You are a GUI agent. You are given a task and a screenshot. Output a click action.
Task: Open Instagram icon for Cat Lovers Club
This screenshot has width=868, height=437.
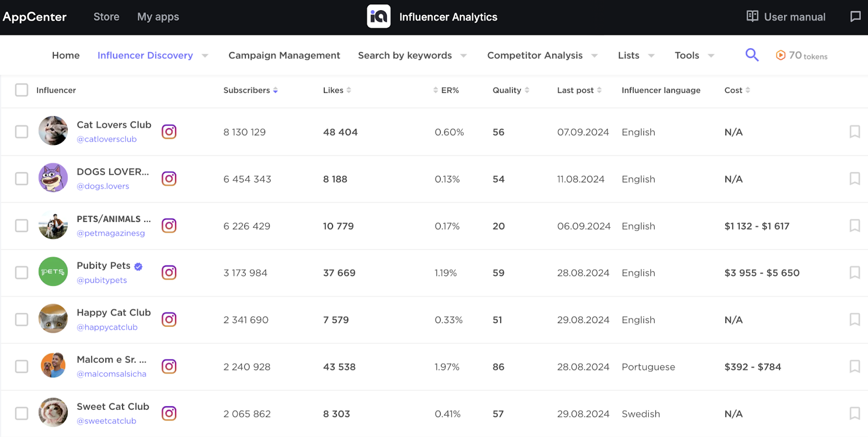click(169, 131)
